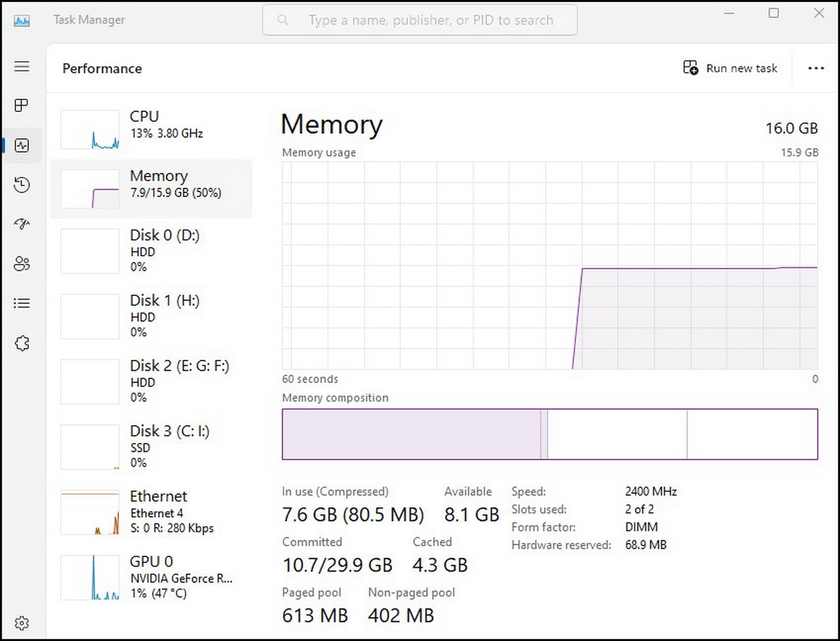Focus the process search field
This screenshot has height=641, width=840.
[419, 20]
